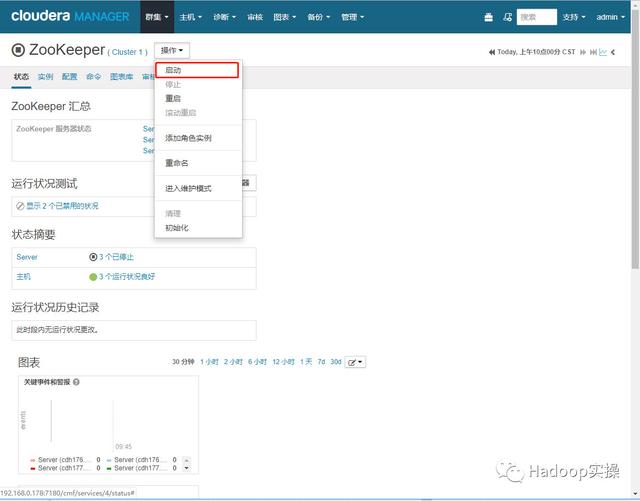Click the legend scroll-up arrow in the chart
Screen dimensions: 640x501
(x=187, y=460)
